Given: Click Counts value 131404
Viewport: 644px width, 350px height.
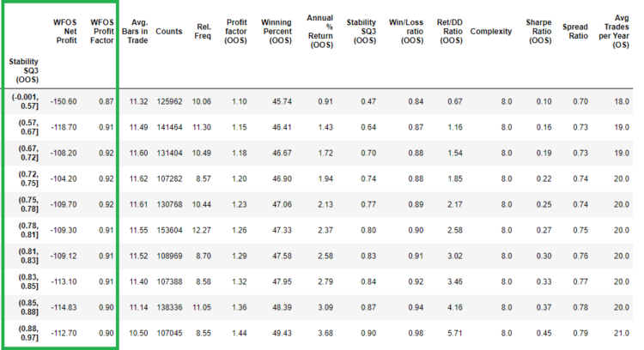Looking at the screenshot, I should (169, 153).
